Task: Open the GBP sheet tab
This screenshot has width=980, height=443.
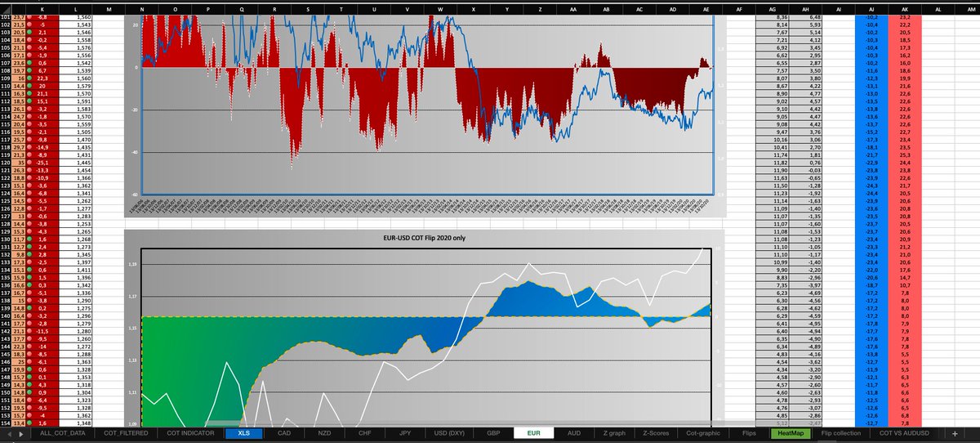Action: click(x=493, y=434)
